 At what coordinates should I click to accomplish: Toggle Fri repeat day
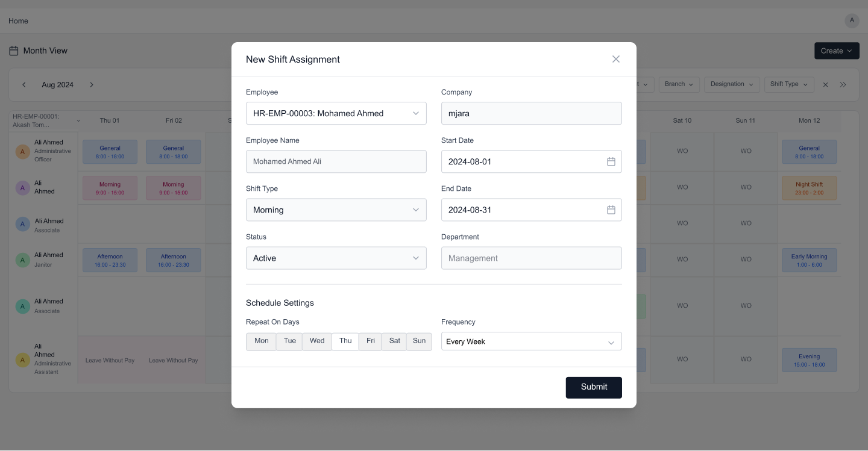370,341
